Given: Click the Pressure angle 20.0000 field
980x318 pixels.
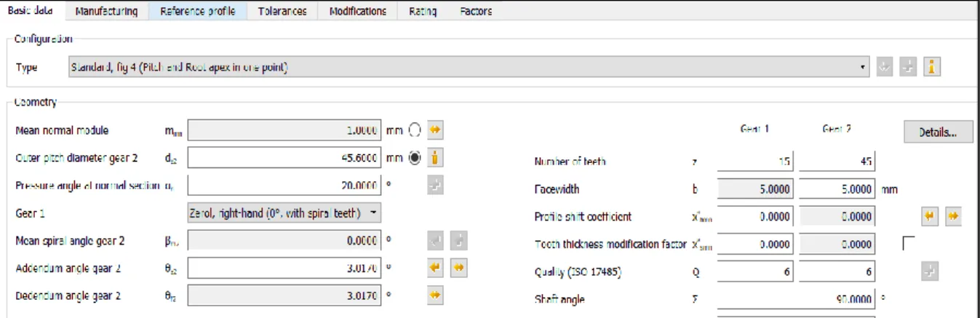Looking at the screenshot, I should click(x=284, y=185).
